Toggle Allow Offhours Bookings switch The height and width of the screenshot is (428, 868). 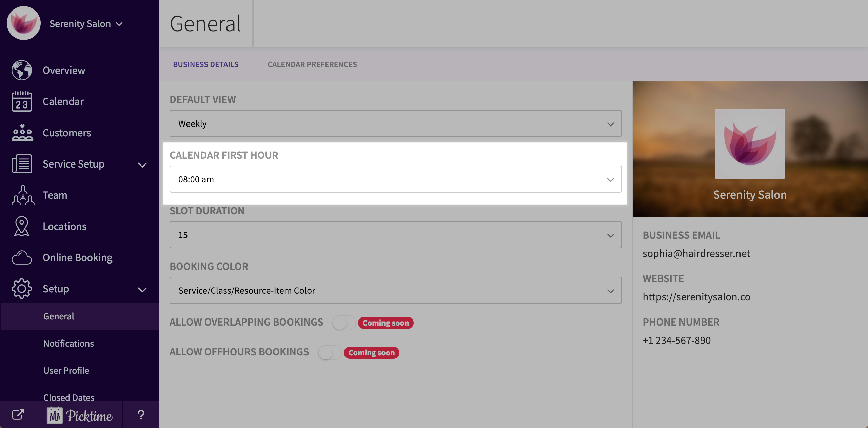[329, 353]
